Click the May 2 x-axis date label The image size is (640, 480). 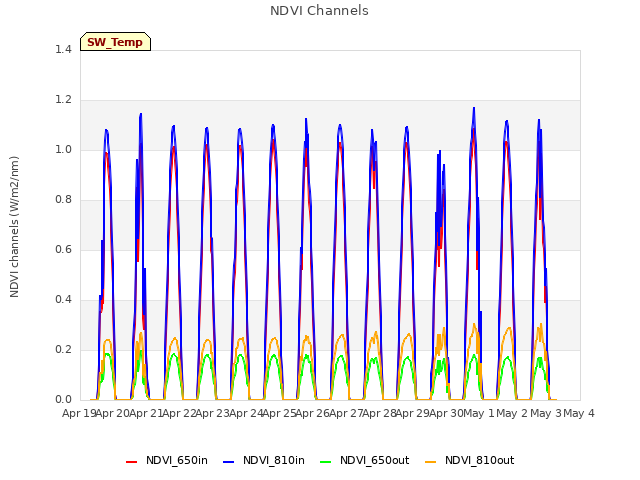[x=513, y=414]
